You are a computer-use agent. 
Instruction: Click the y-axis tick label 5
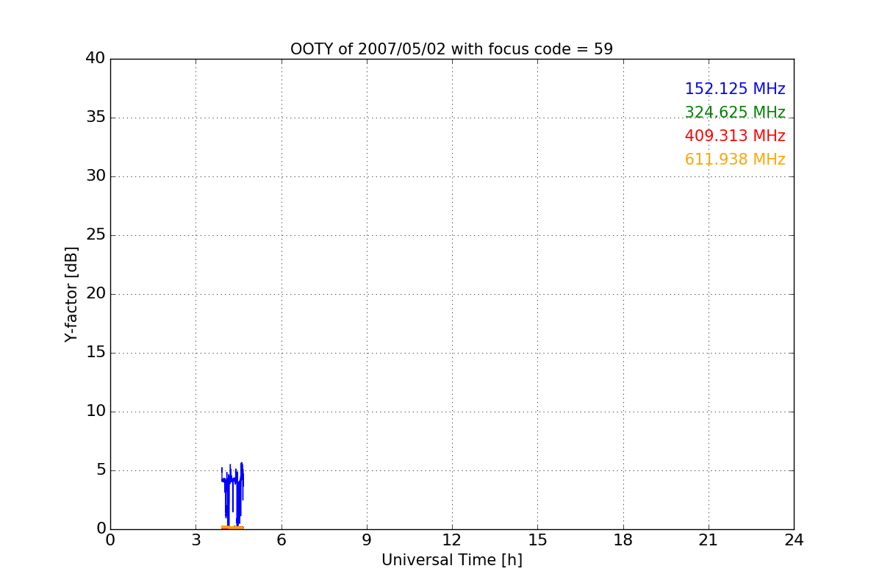[x=101, y=470]
